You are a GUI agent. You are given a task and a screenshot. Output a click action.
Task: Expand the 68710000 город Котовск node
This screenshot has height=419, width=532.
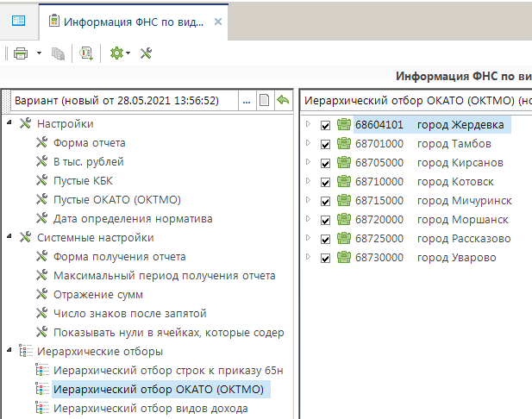308,181
